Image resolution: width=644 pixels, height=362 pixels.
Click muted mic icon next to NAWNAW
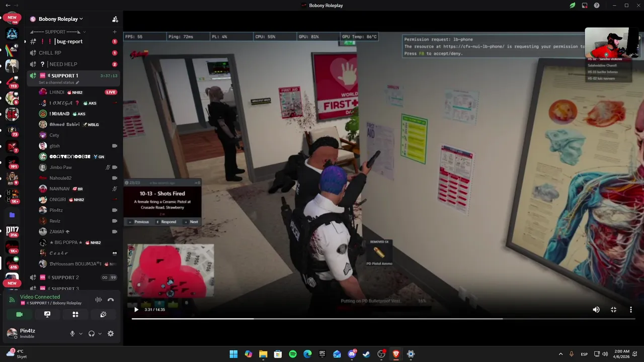tap(115, 189)
